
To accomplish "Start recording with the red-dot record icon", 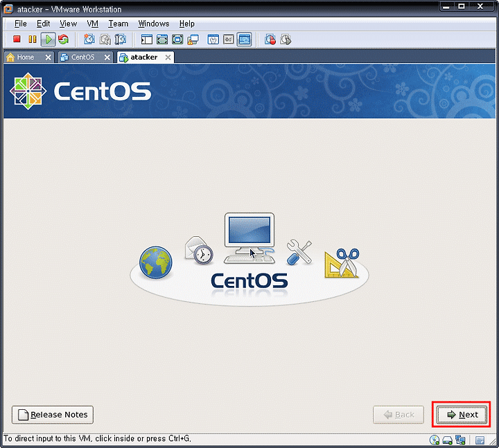I will tap(270, 39).
